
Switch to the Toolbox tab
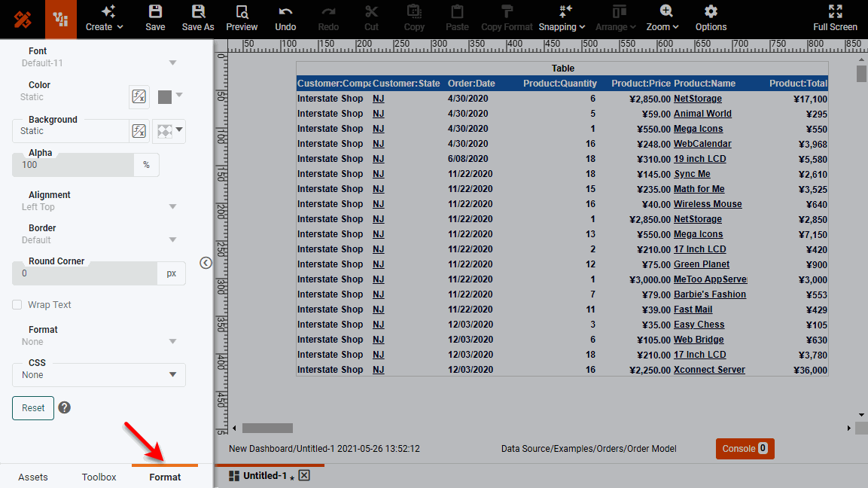coord(99,477)
